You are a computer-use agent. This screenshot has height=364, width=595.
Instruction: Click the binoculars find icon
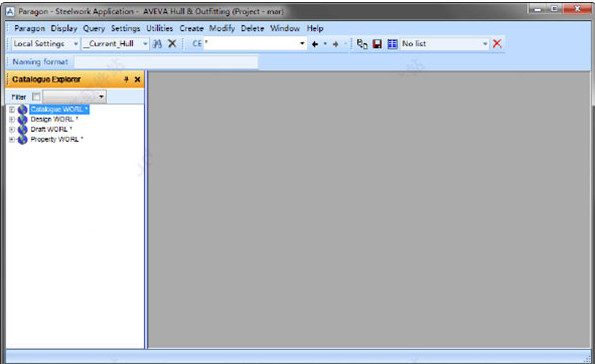157,44
